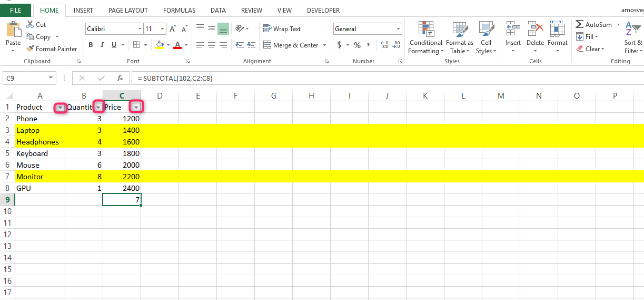644x300 pixels.
Task: Open Quantity column filter dropdown
Action: 98,107
